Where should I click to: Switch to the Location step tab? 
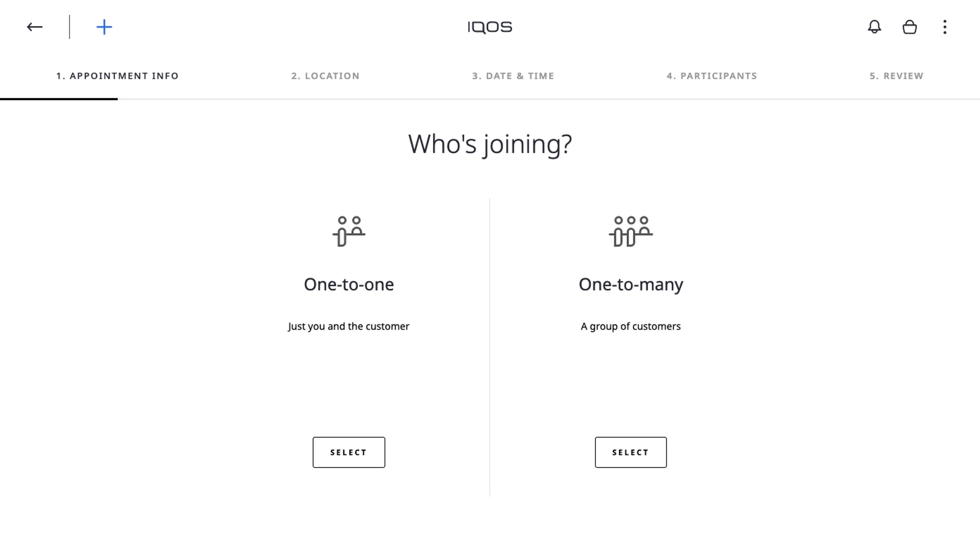tap(325, 76)
